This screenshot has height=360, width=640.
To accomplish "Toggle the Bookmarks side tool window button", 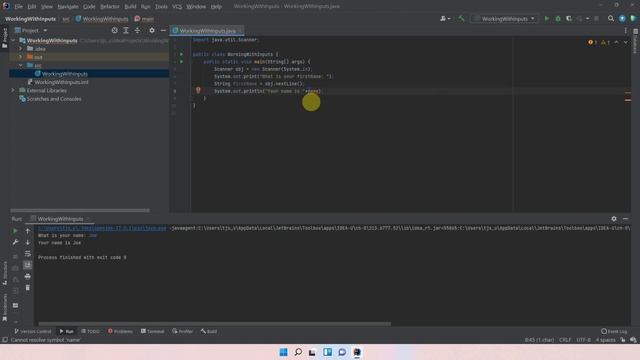I will tap(4, 307).
